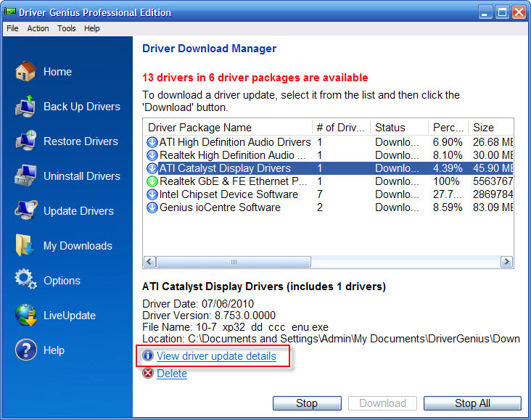531x420 pixels.
Task: Click download icon beside Realtek High Definition Audio
Action: [152, 155]
